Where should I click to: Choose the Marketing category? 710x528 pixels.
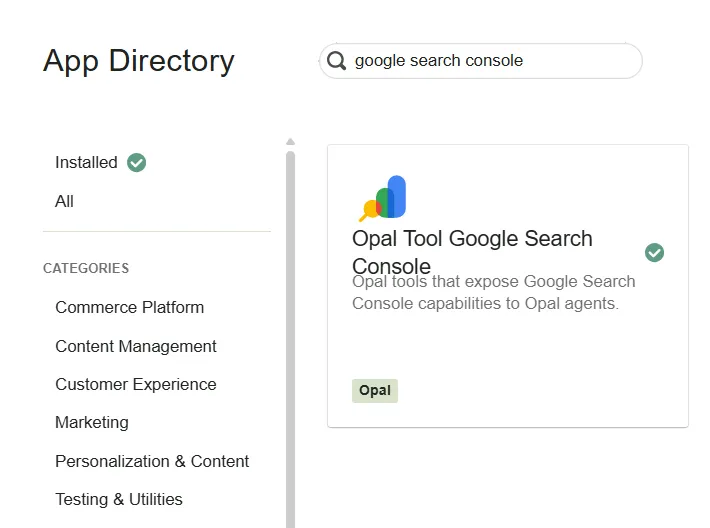[x=92, y=422]
